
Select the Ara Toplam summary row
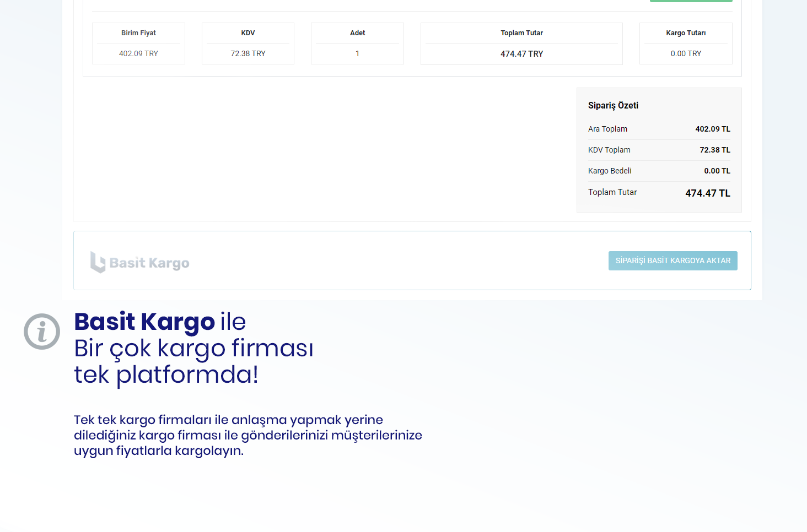point(659,129)
